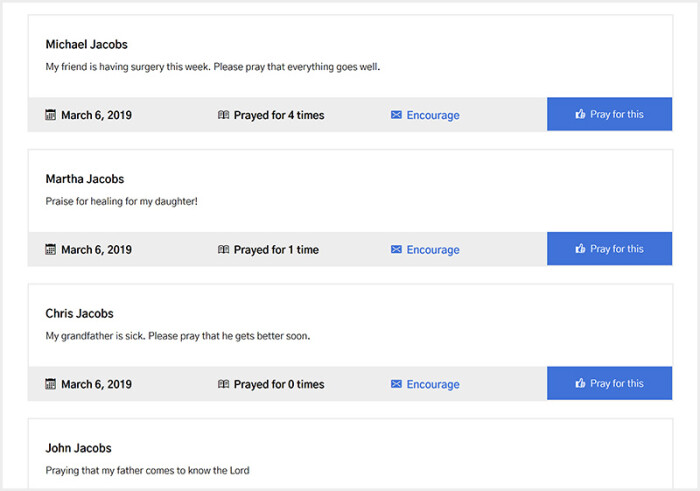Click envelope icon in Michael Jacobs card
700x491 pixels.
click(396, 115)
